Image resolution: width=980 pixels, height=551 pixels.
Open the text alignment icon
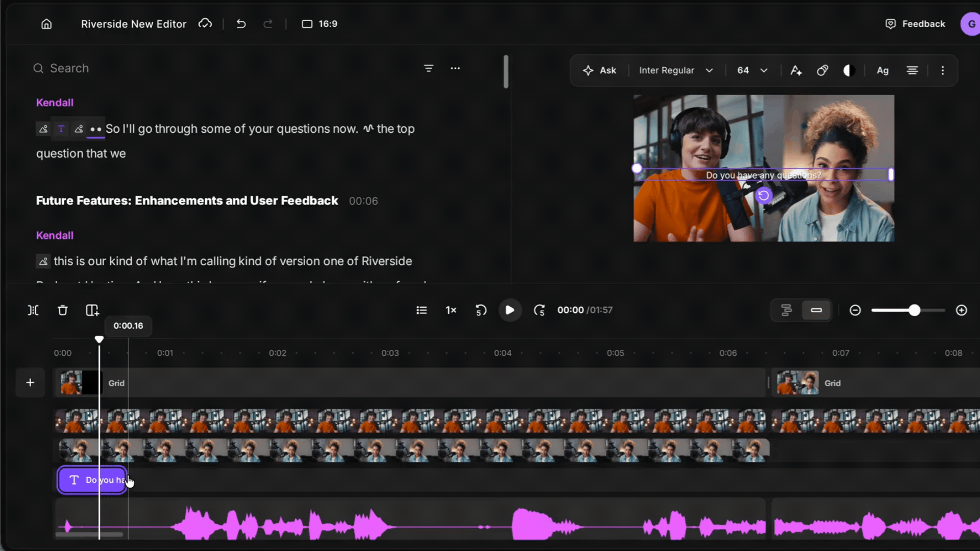[912, 70]
